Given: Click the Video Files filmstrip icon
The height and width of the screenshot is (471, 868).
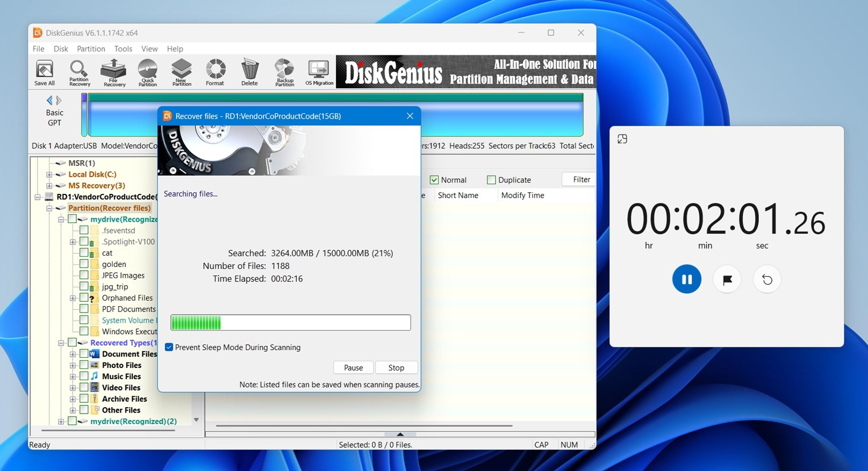Looking at the screenshot, I should (95, 388).
